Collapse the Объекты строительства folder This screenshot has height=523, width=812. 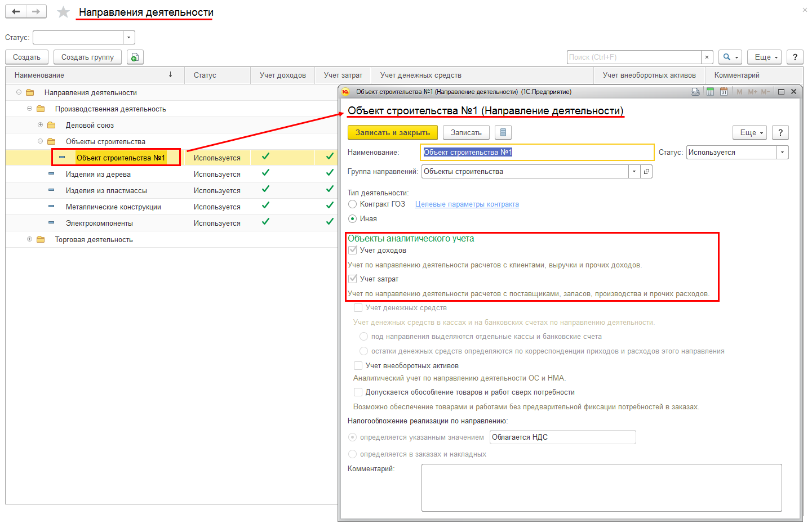(40, 141)
